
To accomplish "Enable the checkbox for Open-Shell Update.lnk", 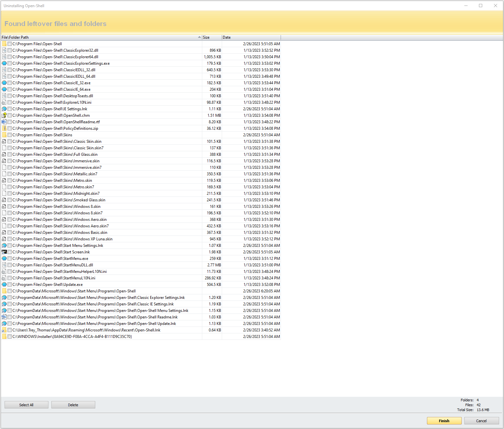I will click(x=10, y=324).
